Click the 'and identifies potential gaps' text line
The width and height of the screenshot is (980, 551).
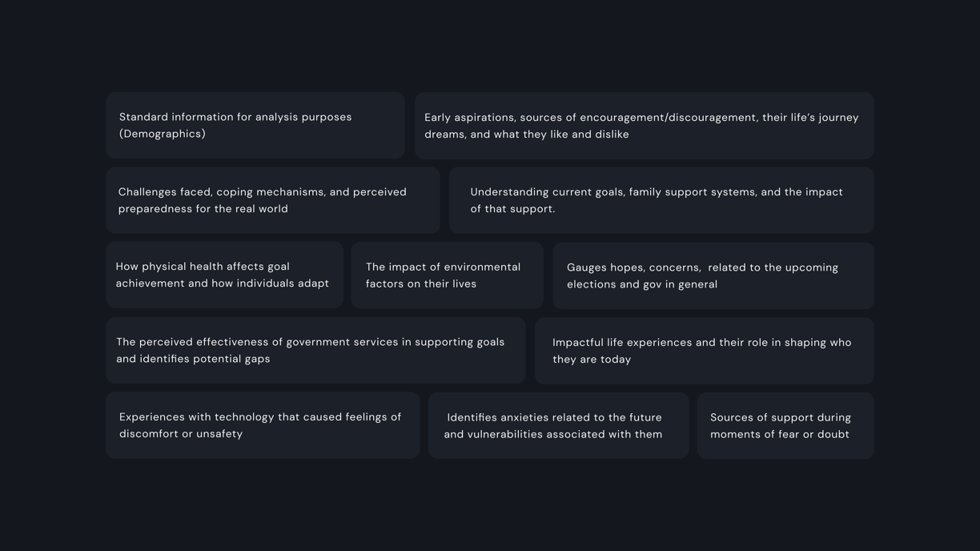click(x=193, y=359)
